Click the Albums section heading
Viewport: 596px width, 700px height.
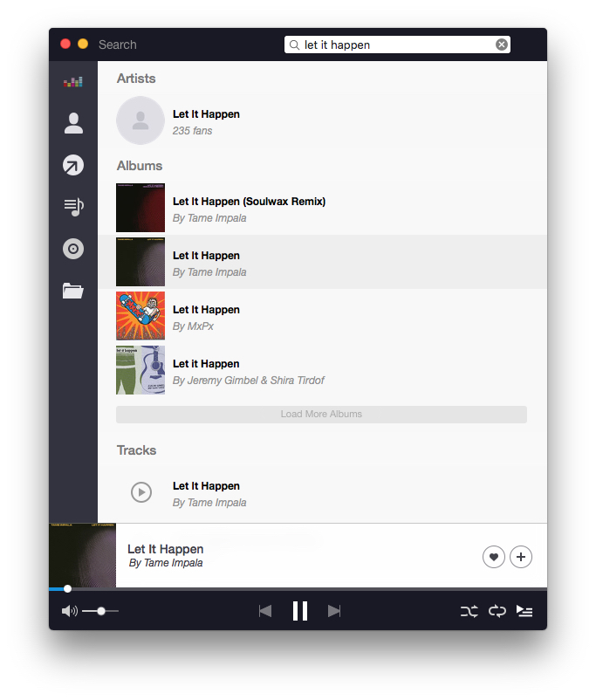140,166
